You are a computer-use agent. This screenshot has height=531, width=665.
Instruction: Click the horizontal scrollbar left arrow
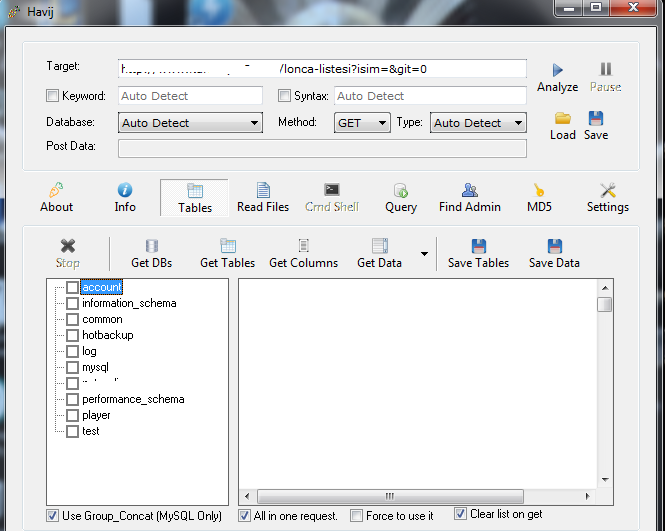tap(247, 496)
